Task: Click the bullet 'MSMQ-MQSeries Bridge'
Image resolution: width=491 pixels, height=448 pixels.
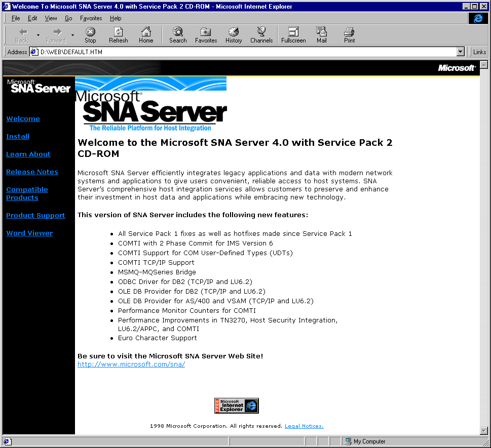Action: (157, 272)
